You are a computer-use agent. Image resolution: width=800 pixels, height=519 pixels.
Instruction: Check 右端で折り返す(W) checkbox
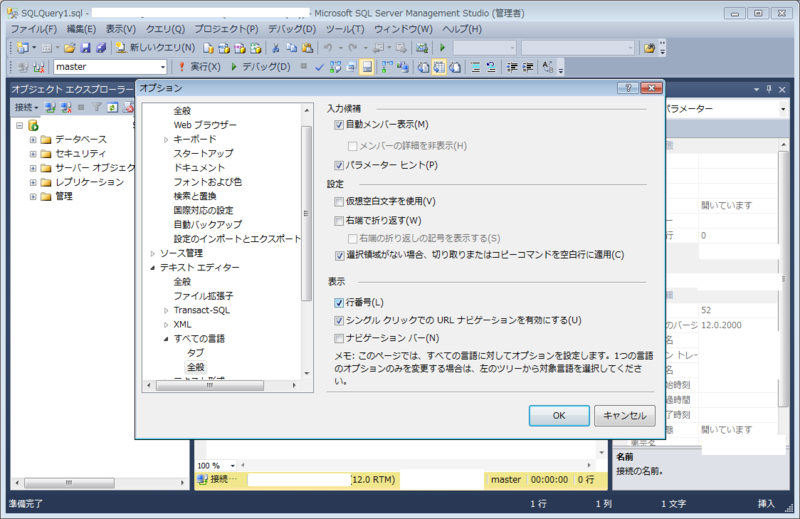click(x=339, y=221)
